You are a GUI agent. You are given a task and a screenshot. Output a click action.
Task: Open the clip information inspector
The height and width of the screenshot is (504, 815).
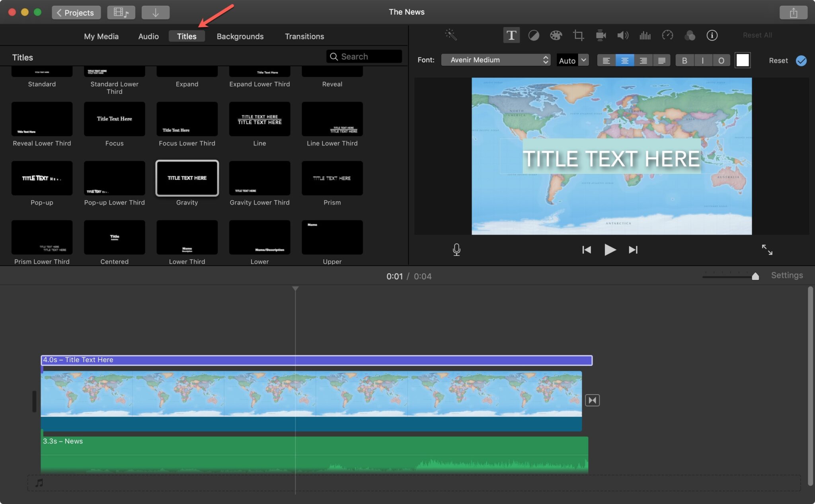point(712,35)
